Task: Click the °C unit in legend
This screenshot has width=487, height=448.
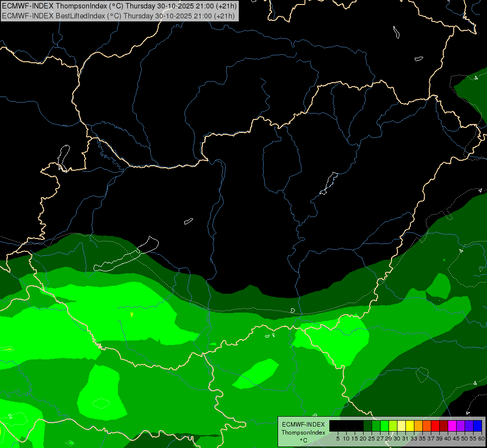Action: point(304,441)
